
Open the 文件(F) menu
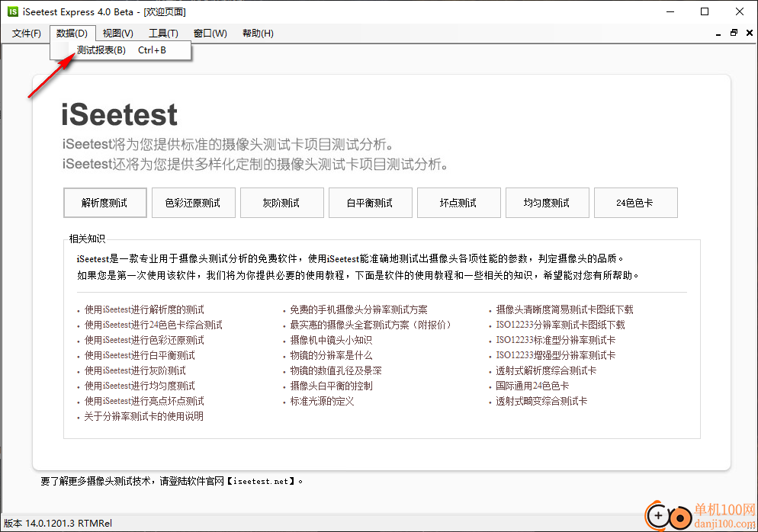coord(27,34)
